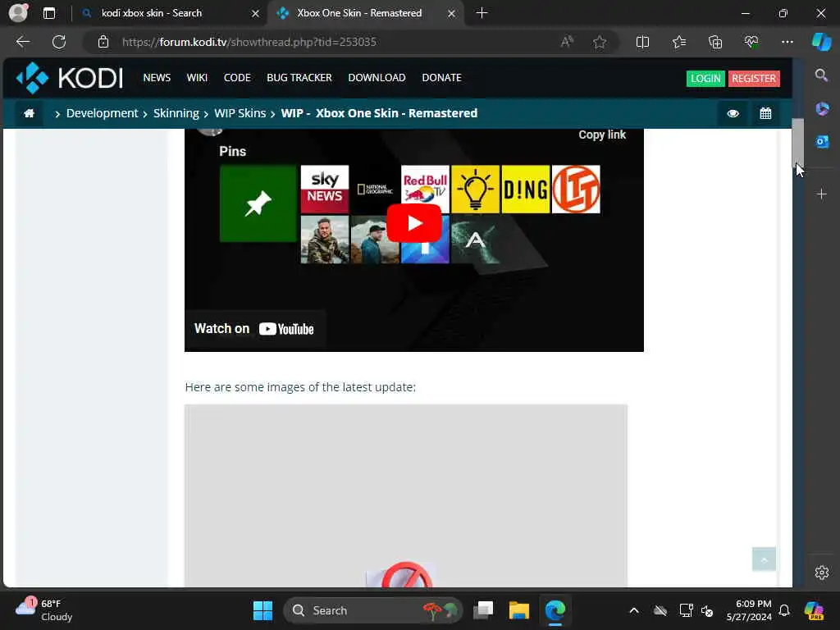Image resolution: width=840 pixels, height=630 pixels.
Task: Open the NEWS menu item
Action: coord(157,78)
